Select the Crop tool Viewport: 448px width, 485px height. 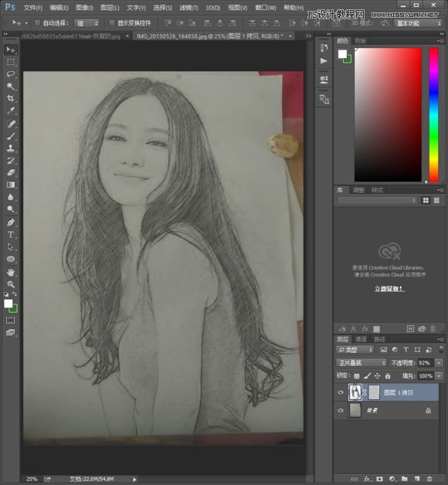[11, 98]
